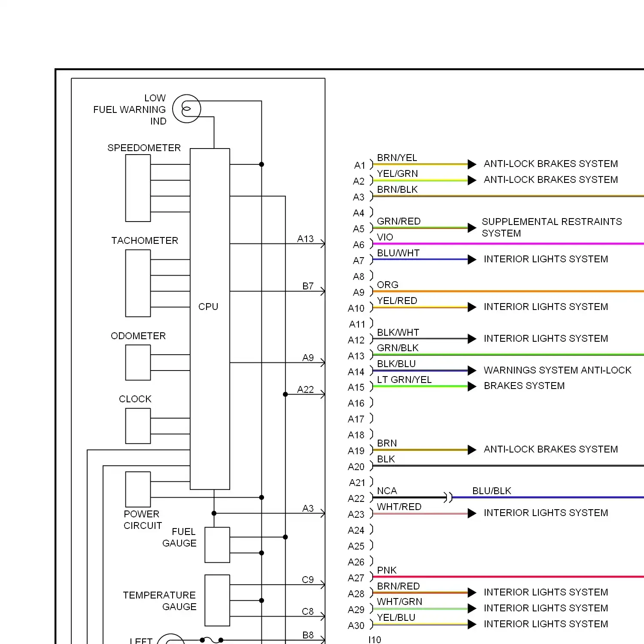Click the YEL/BLU wire color label
This screenshot has width=644, height=644.
[x=396, y=617]
